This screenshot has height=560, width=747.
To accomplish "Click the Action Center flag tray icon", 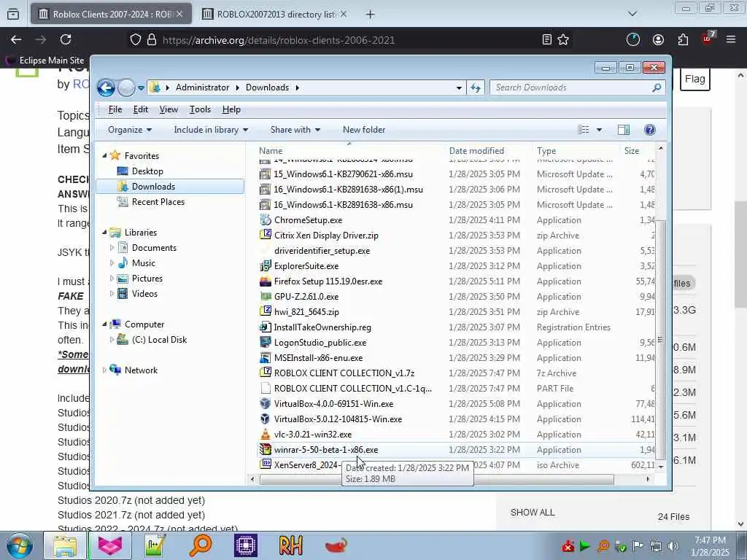I will coord(638,546).
